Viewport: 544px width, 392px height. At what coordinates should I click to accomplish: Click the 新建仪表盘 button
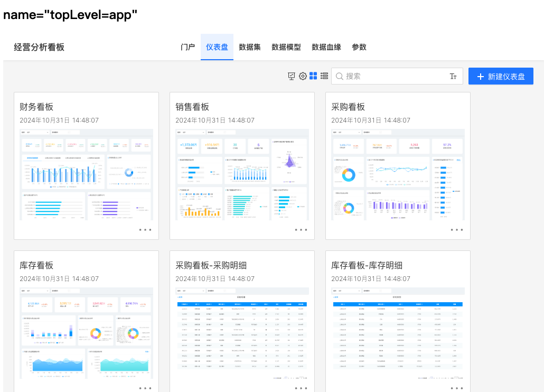click(501, 76)
